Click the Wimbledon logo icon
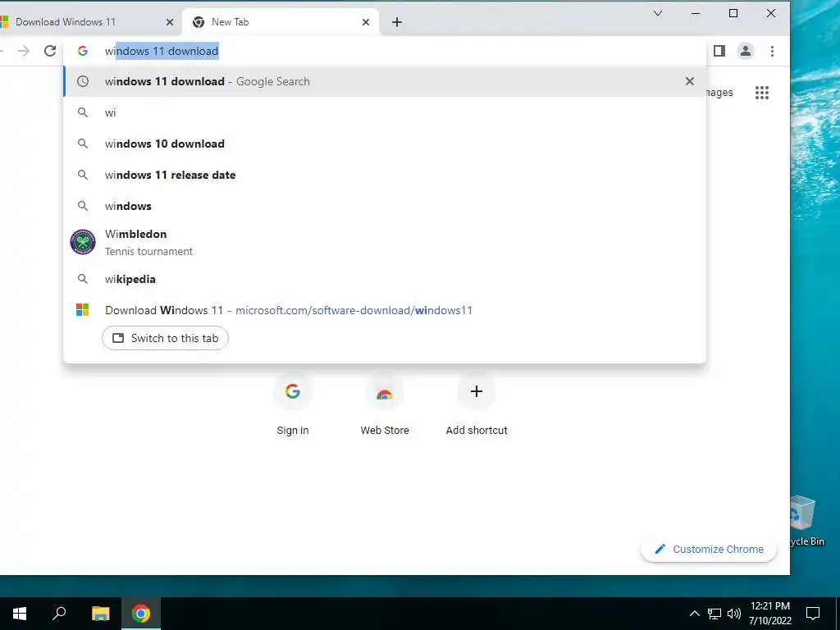Image resolution: width=840 pixels, height=630 pixels. click(83, 242)
